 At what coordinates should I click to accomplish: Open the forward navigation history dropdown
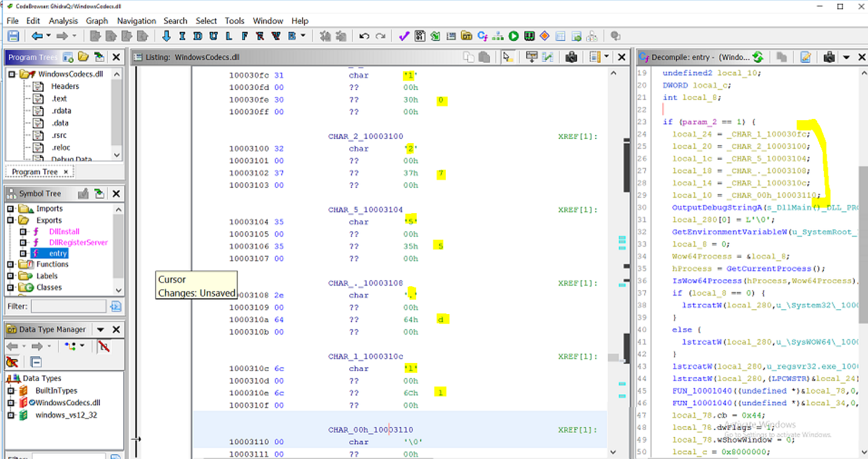click(x=74, y=36)
